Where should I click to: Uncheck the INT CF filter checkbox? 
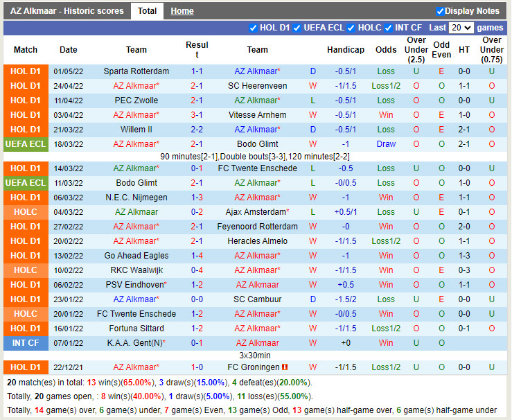coord(389,28)
